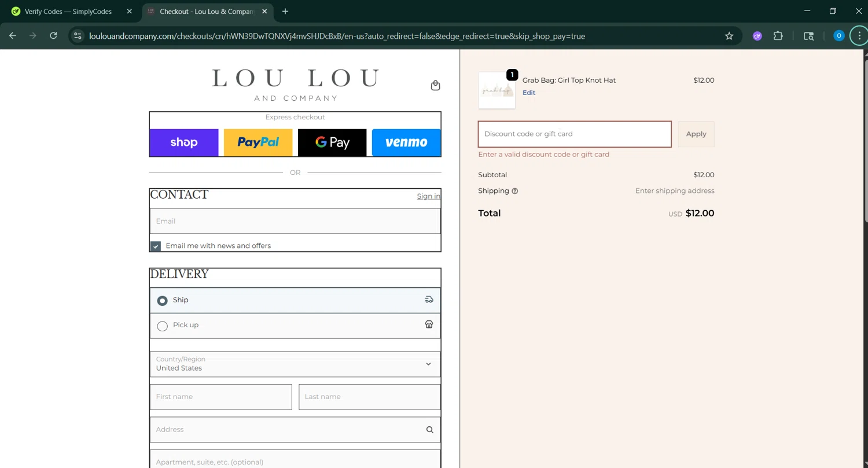
Task: Pay with Venmo express button
Action: coord(406,142)
